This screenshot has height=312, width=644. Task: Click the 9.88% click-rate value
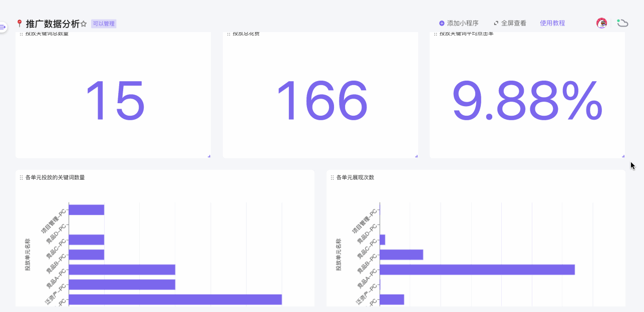click(527, 101)
